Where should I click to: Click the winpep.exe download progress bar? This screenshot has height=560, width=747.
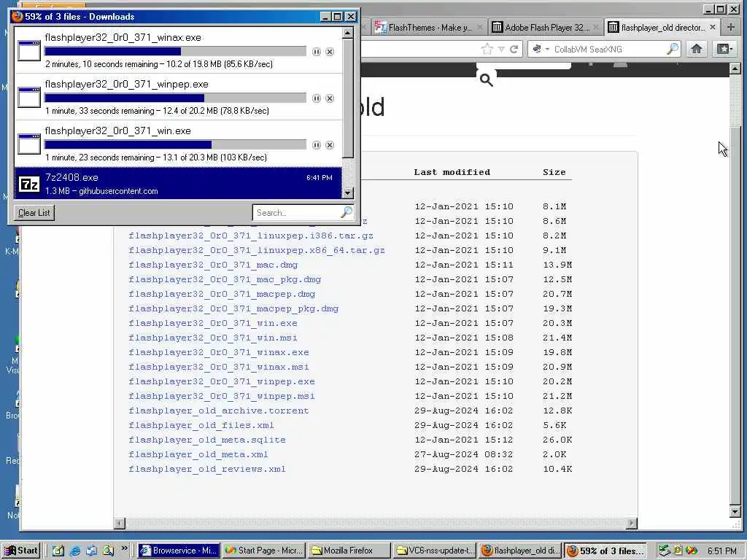tap(175, 98)
